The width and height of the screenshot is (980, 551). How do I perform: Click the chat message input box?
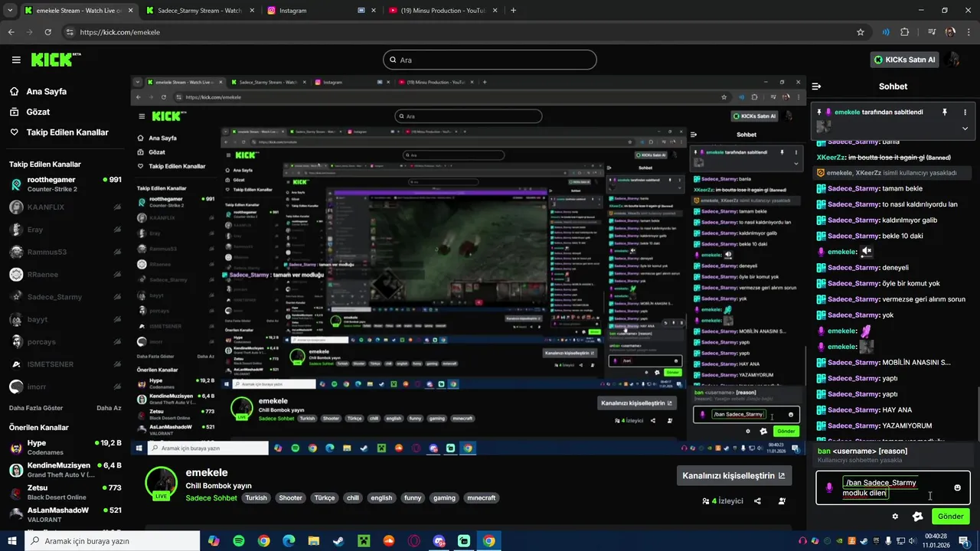pos(893,488)
